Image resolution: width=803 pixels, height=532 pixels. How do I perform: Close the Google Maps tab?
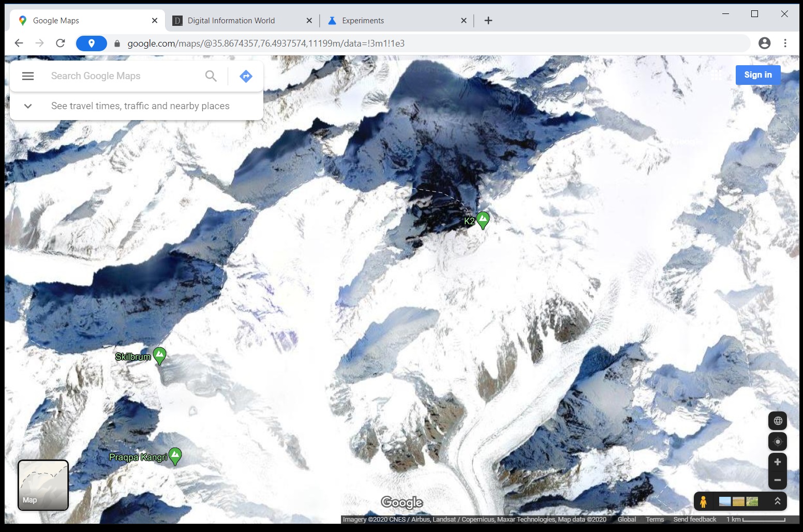(x=155, y=21)
